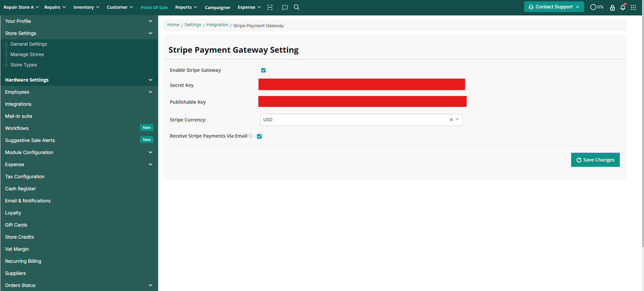Go to Point Of Sale
Viewport: 644px width, 291px height.
click(x=154, y=7)
